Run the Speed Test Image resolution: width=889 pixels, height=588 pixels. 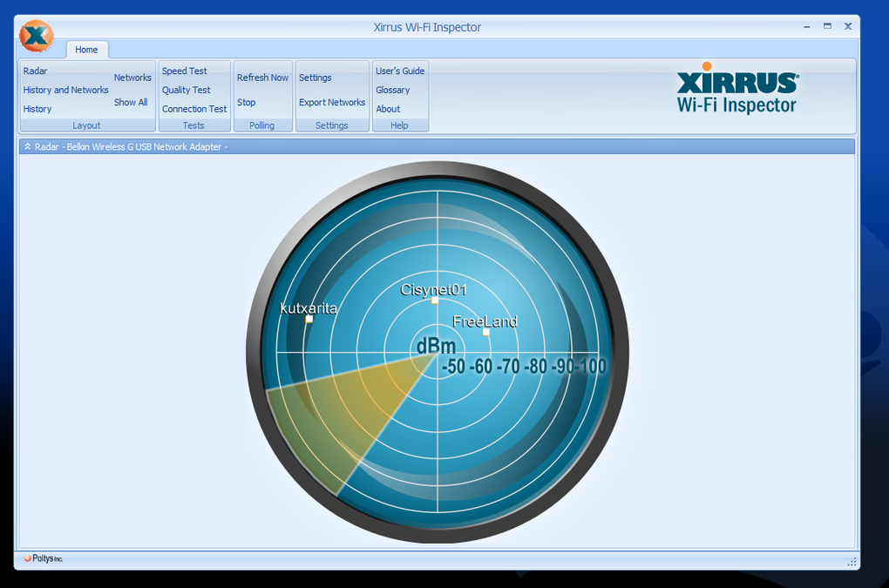tap(184, 71)
